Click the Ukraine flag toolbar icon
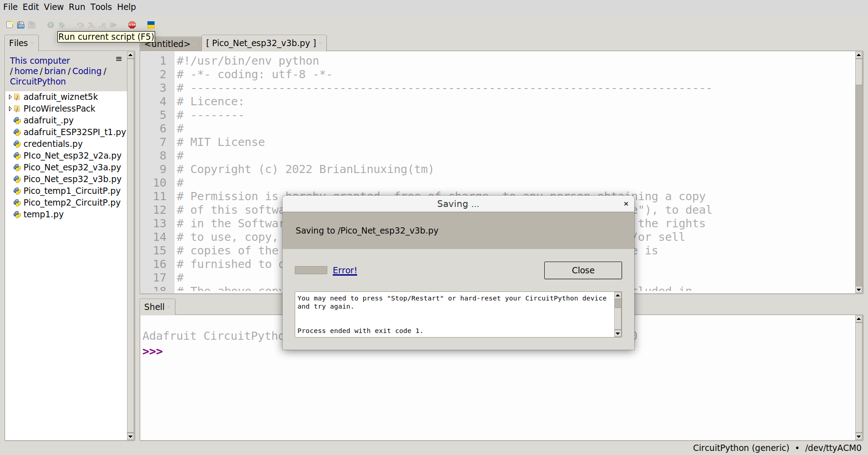Viewport: 868px width, 455px height. [x=151, y=25]
